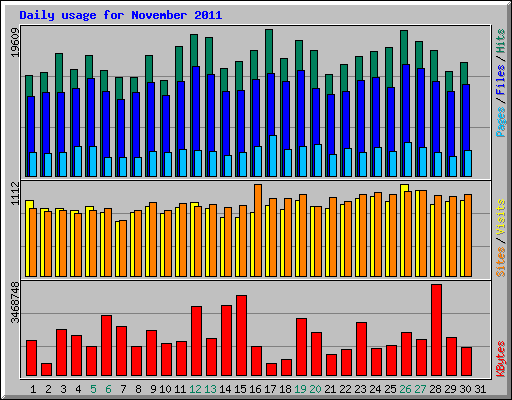Screen dimensions: 512x400
Task: Click day 18 on the x-axis
Action: pyautogui.click(x=285, y=389)
